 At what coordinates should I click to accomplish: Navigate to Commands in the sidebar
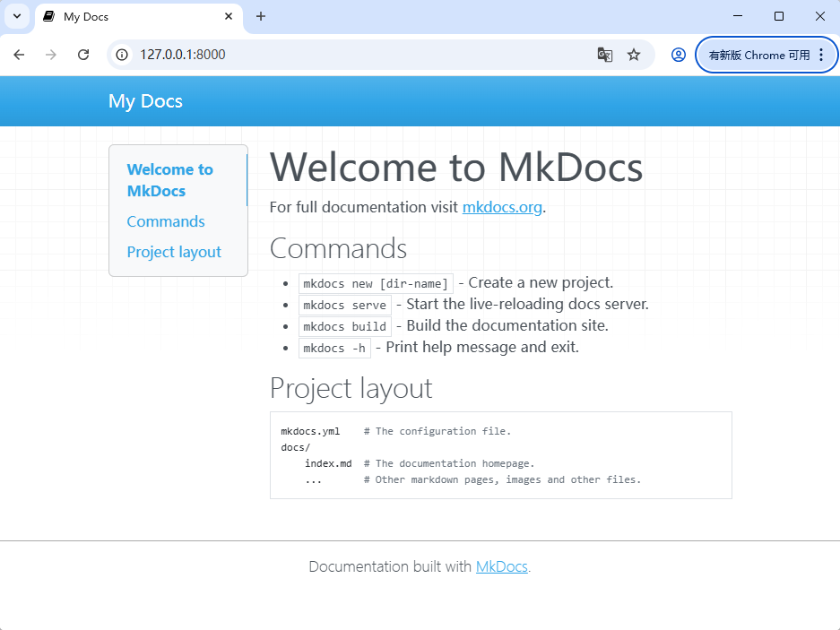166,221
